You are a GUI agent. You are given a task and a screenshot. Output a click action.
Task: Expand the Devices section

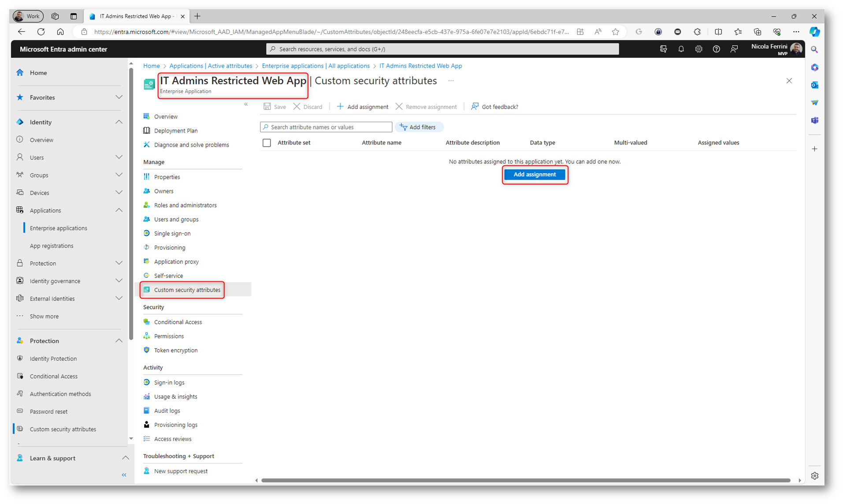119,193
